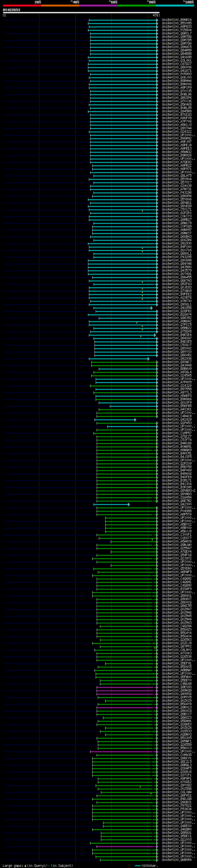Screen dimensions: 197x868
Task: Select hit label UniRef100_C6TDZ7
Action: pyautogui.click(x=176, y=64)
